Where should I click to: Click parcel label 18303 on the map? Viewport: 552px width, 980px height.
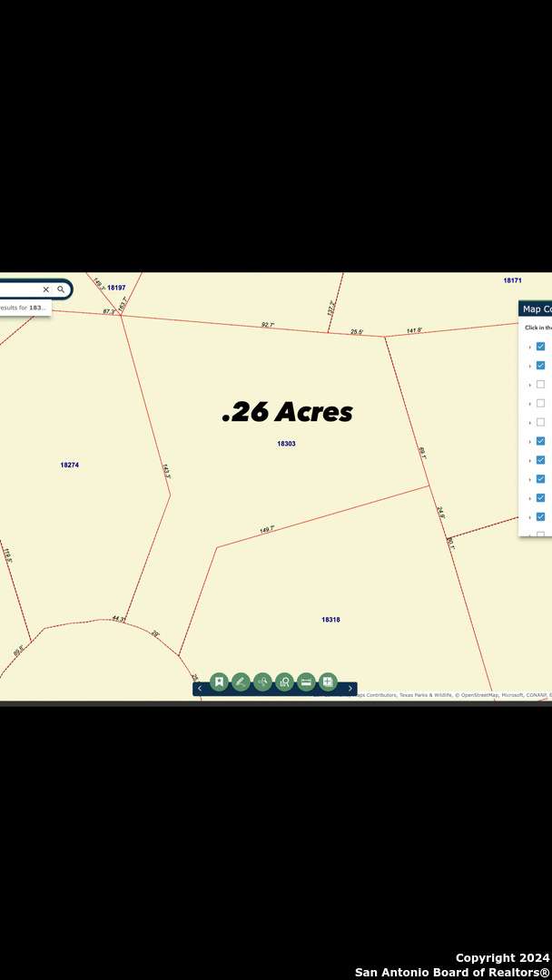pyautogui.click(x=286, y=444)
